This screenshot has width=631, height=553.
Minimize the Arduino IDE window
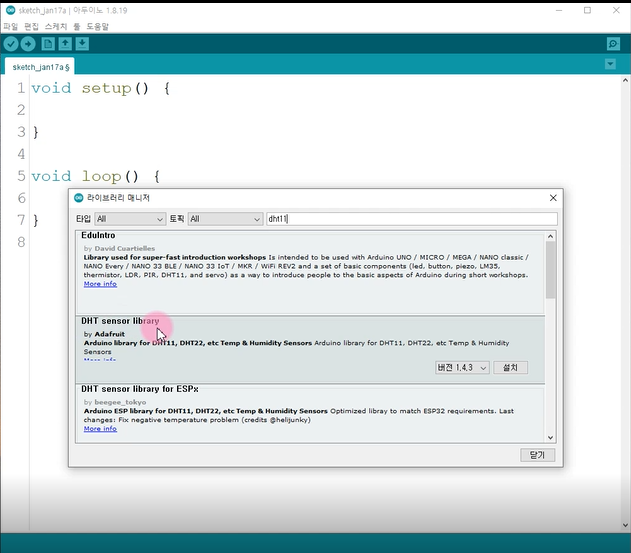click(x=559, y=10)
